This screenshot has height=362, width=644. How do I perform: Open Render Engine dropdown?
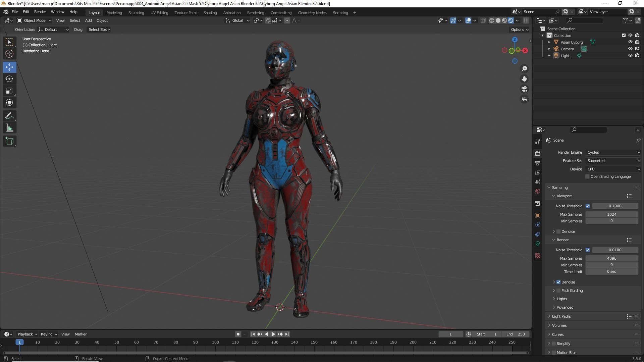coord(613,152)
